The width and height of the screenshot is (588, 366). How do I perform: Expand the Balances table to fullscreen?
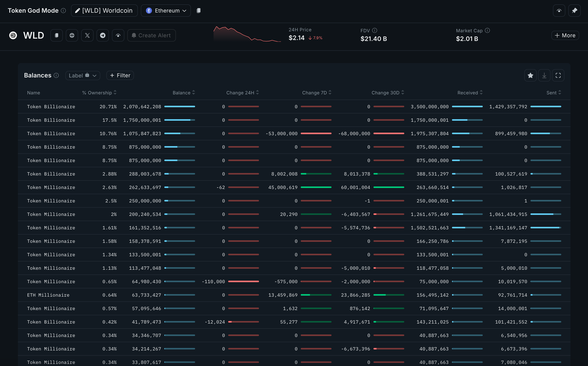(558, 76)
